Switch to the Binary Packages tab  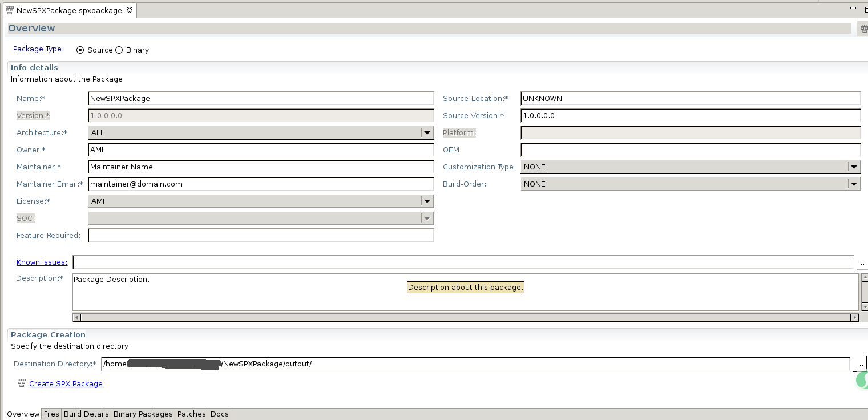pyautogui.click(x=143, y=414)
